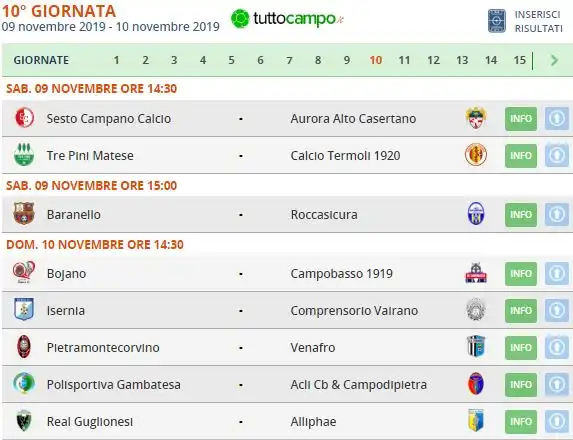Viewport: 573px width, 440px height.
Task: Click the Venafro team crest
Action: 476,347
